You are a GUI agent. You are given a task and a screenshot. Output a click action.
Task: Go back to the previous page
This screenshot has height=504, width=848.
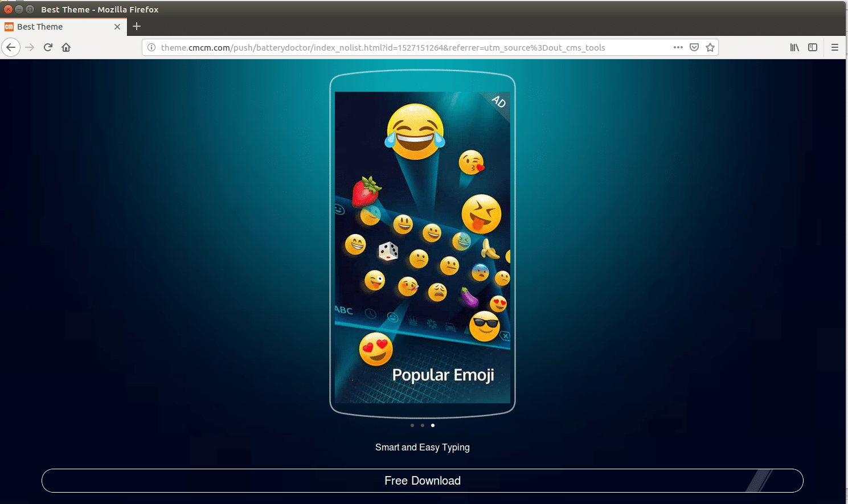tap(11, 47)
